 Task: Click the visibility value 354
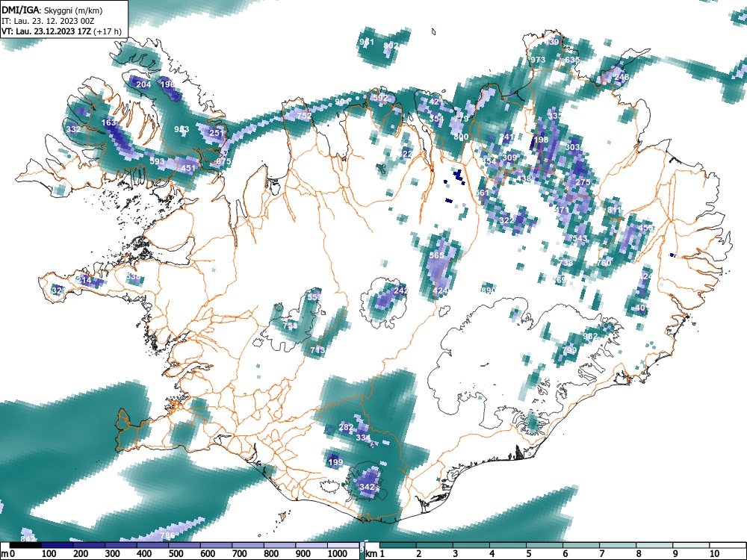point(436,119)
